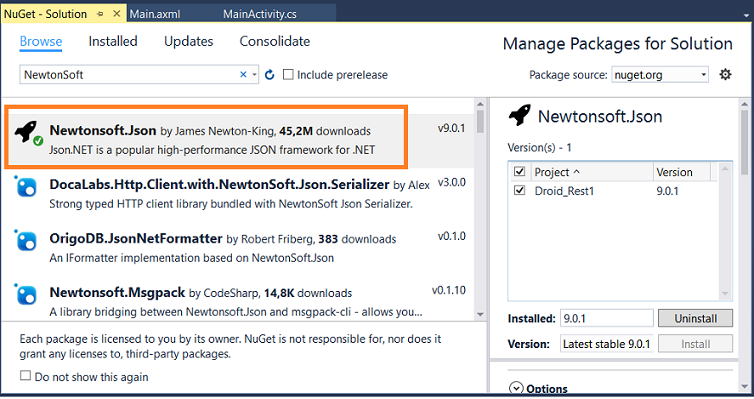Check Do not show this again

[25, 376]
